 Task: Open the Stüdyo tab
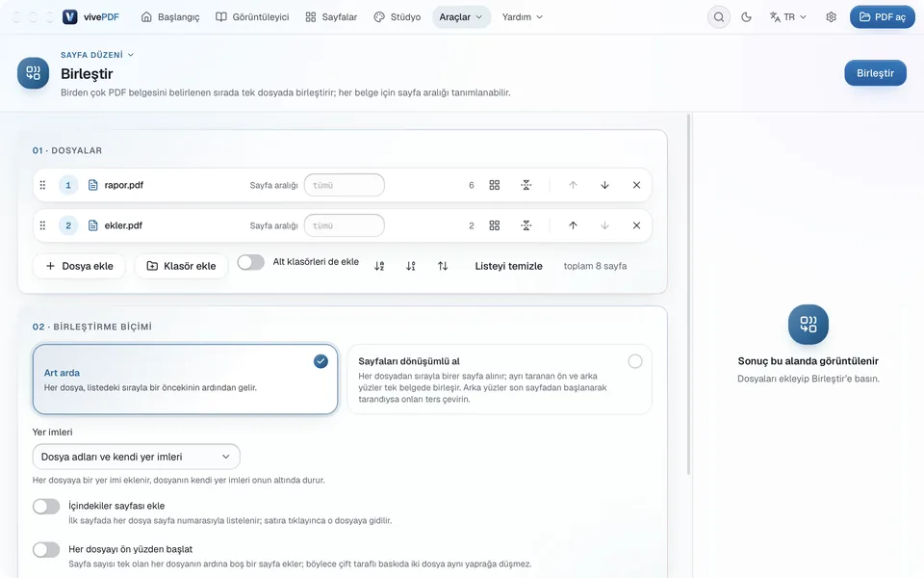pos(398,17)
